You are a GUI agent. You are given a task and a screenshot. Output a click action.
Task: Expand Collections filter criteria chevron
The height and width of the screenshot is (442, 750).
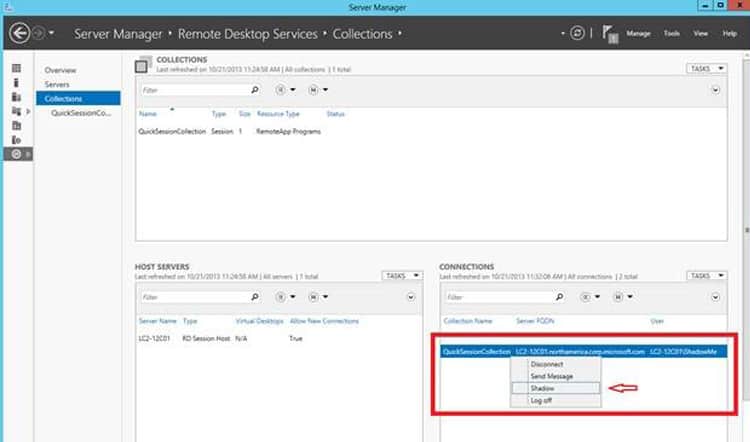(716, 90)
